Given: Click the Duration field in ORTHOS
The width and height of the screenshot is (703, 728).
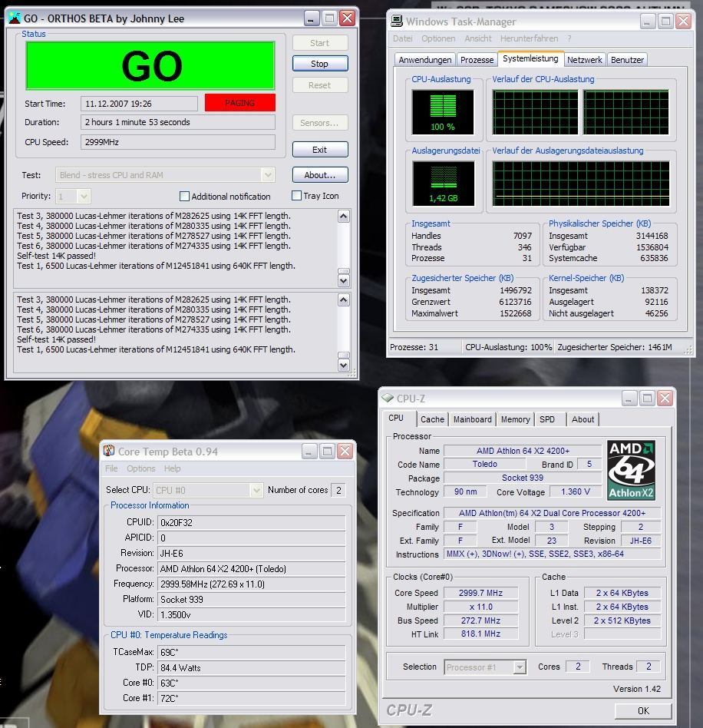Looking at the screenshot, I should pyautogui.click(x=178, y=122).
